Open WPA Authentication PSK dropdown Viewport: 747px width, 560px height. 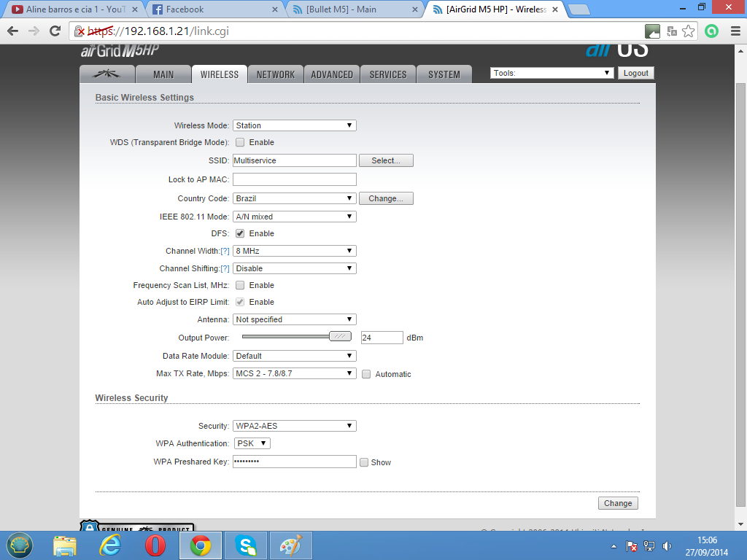(x=252, y=443)
